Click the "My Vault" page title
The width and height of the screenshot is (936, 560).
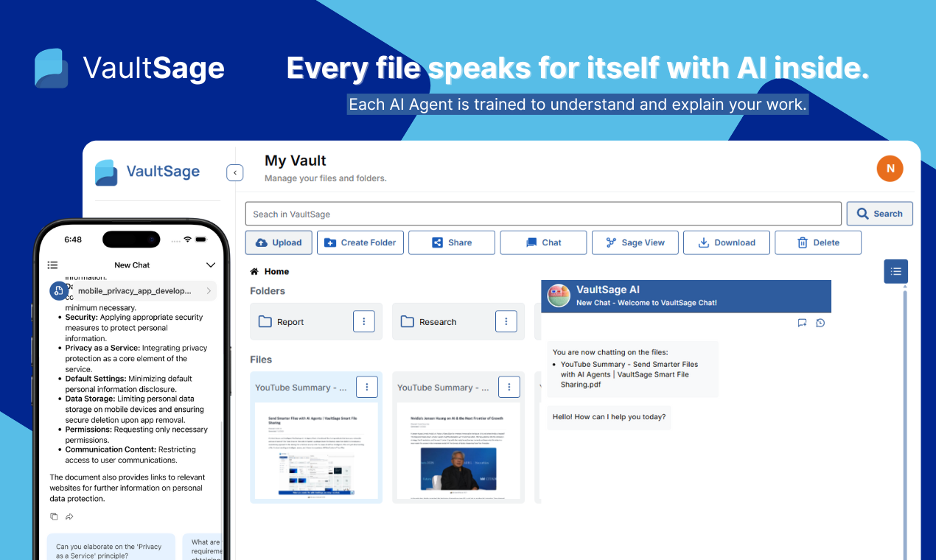click(296, 161)
